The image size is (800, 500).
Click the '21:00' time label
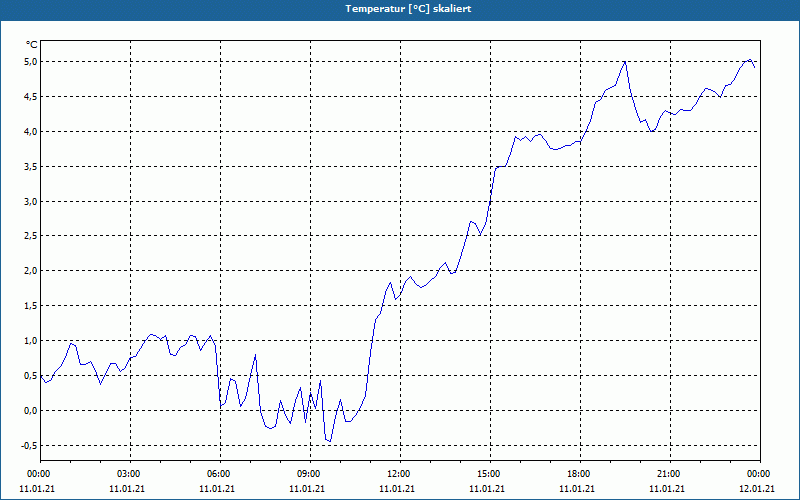pos(668,474)
